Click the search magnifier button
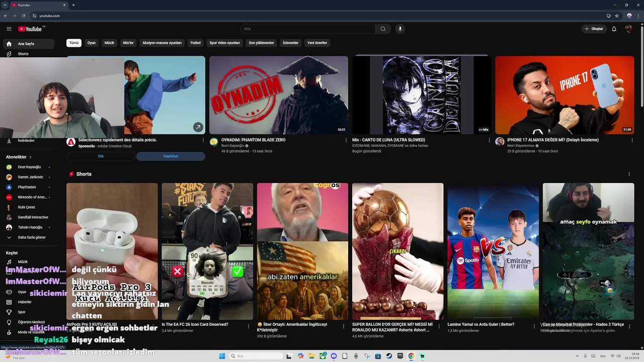 click(383, 29)
